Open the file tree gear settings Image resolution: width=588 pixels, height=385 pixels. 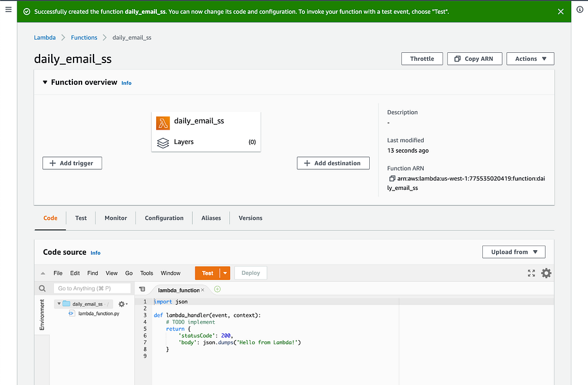(x=123, y=304)
